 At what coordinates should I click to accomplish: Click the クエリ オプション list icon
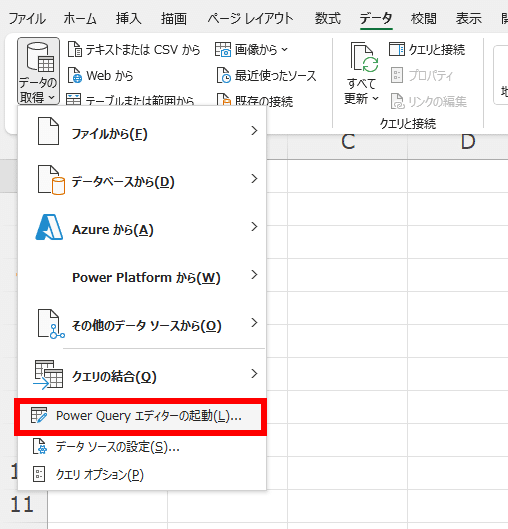(39, 474)
